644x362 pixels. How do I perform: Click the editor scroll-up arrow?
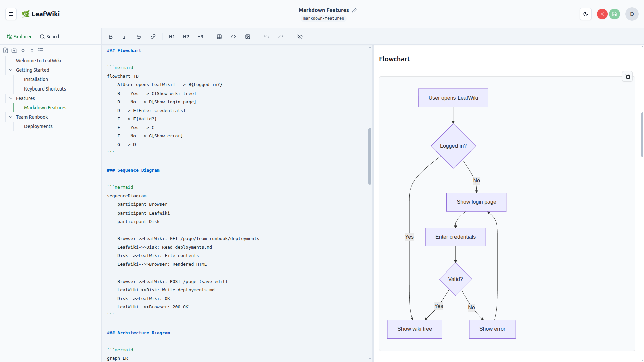click(x=370, y=48)
